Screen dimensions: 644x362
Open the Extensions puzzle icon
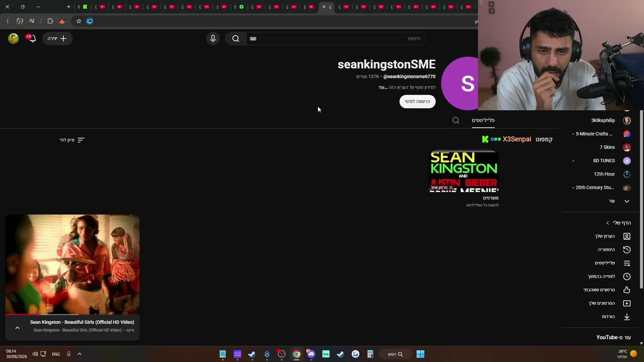(50, 21)
